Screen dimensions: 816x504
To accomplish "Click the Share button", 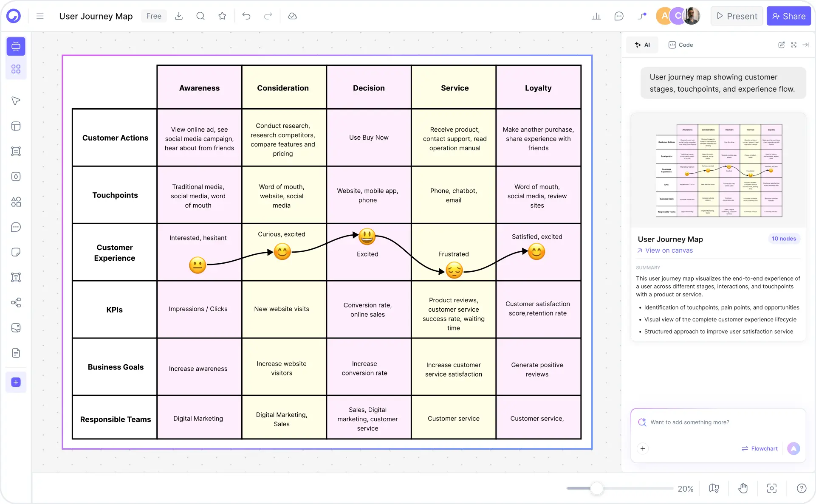I will pos(788,16).
